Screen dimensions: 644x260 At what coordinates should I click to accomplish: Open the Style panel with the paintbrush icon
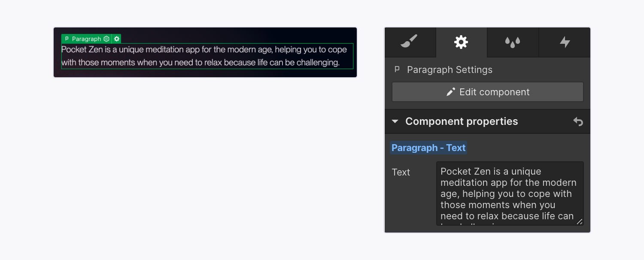point(410,42)
